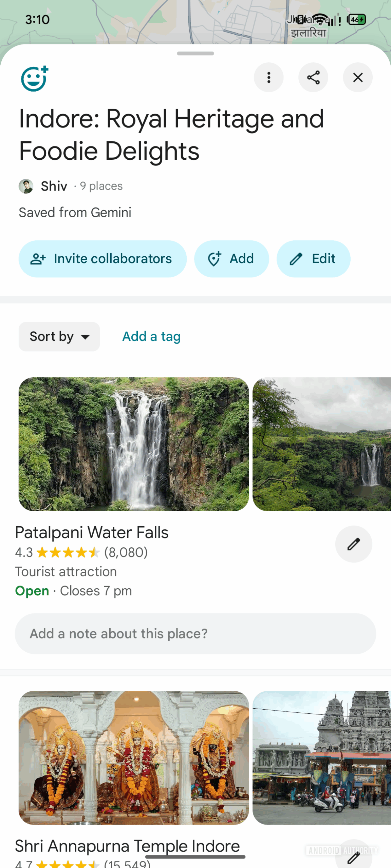Tap the Edit list button
This screenshot has width=391, height=868.
pos(313,259)
